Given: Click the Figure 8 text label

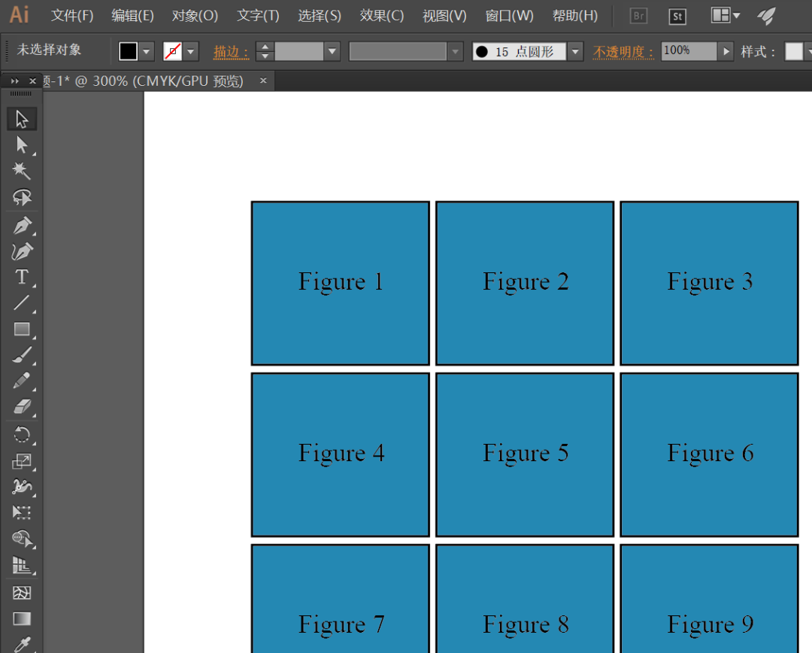Looking at the screenshot, I should click(x=526, y=625).
